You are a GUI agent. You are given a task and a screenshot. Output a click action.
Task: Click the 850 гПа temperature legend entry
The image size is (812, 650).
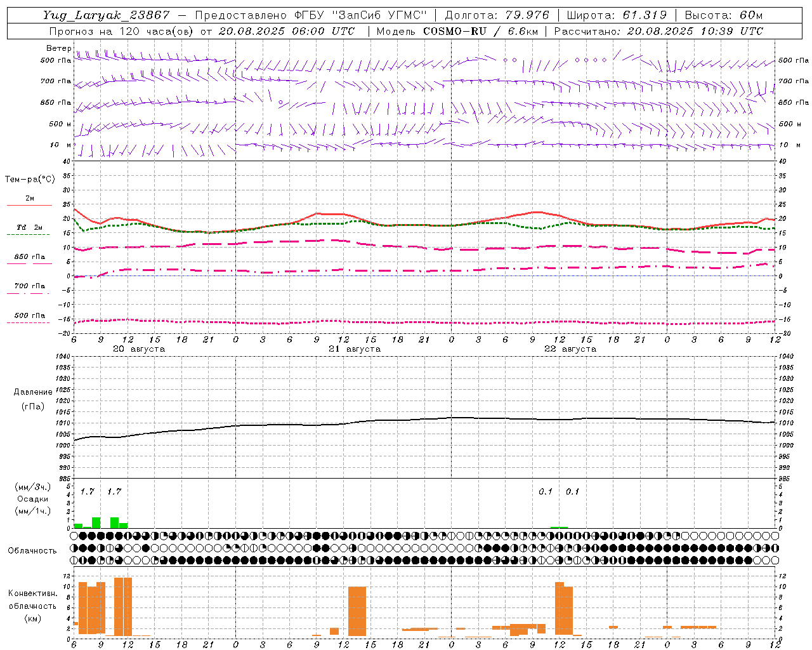[x=29, y=257]
